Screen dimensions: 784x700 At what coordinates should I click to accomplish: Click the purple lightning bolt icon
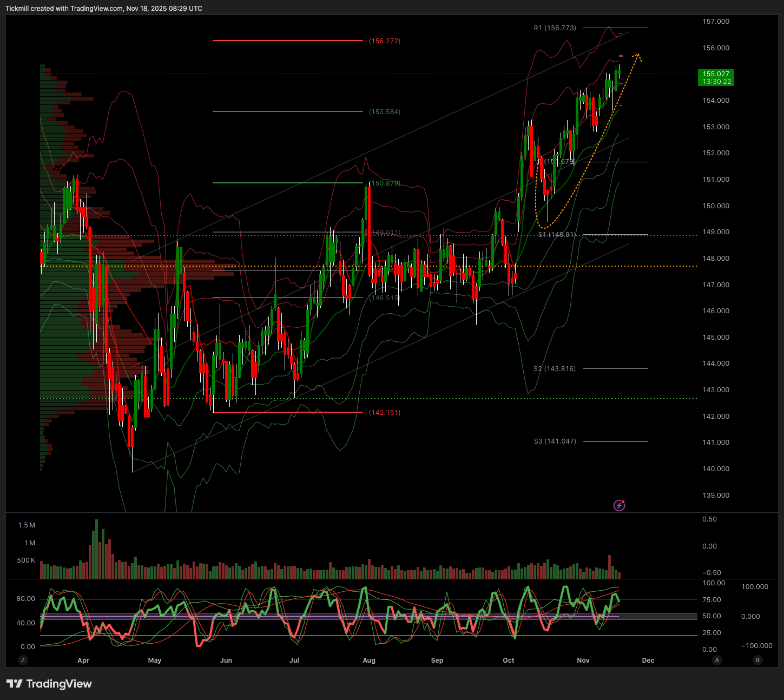coord(619,506)
